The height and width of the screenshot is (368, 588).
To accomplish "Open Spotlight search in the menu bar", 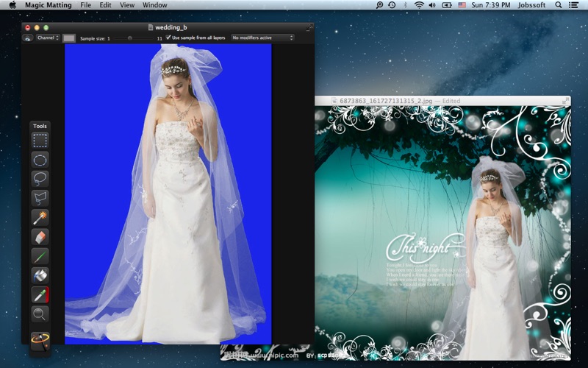I will point(559,5).
